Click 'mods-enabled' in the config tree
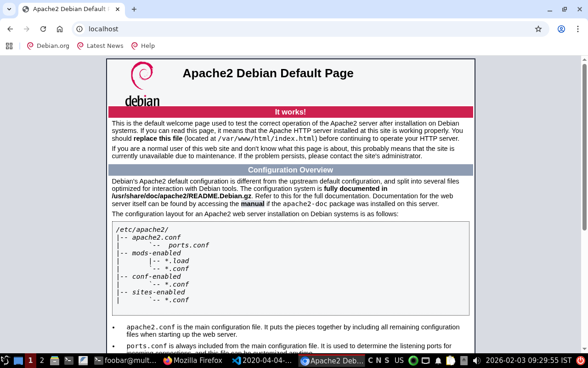This screenshot has width=588, height=368. (x=156, y=253)
